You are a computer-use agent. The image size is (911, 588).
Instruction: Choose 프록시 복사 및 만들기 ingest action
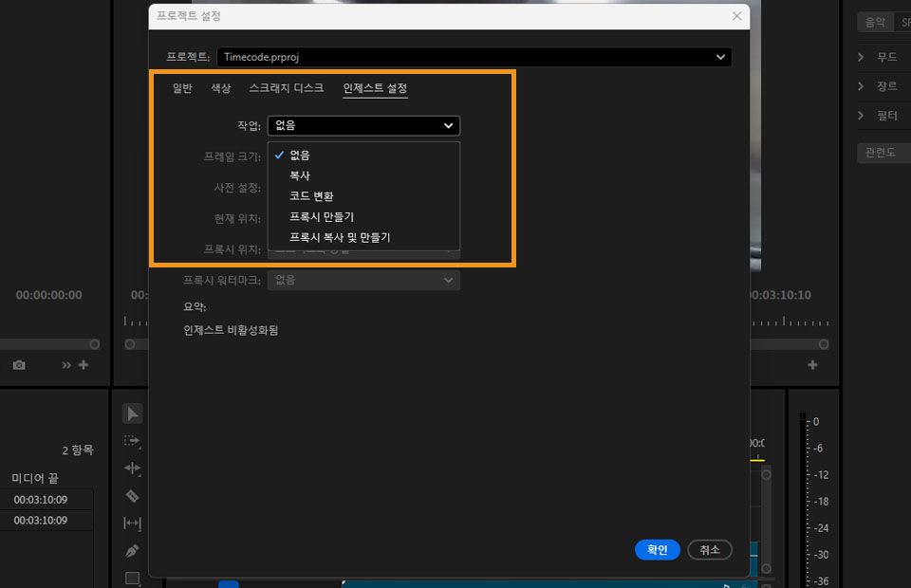[339, 236]
